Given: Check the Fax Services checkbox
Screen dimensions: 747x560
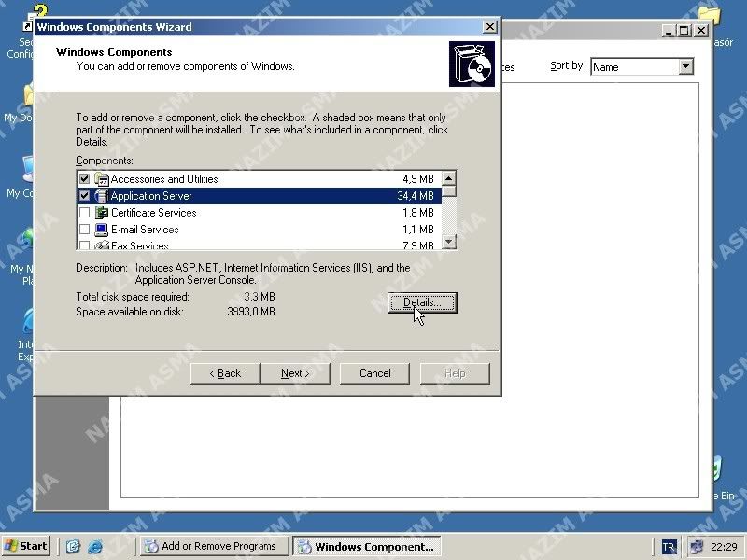Looking at the screenshot, I should tap(84, 245).
